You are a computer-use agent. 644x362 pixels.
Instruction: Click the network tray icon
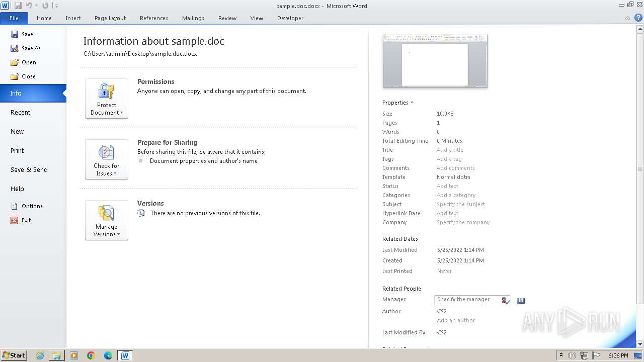[584, 355]
